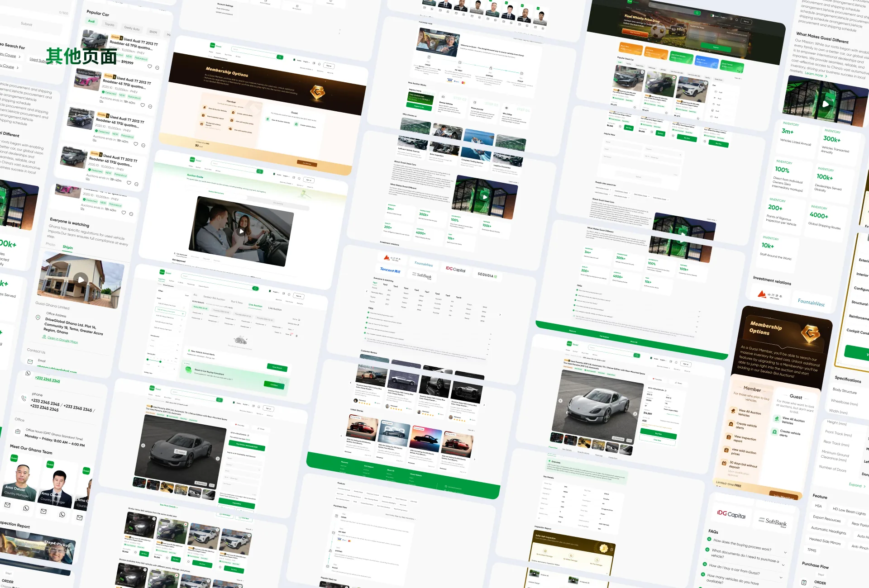Switch to the Photo tab under Everyone is watching
Screen dimensions: 869x588
click(x=50, y=244)
